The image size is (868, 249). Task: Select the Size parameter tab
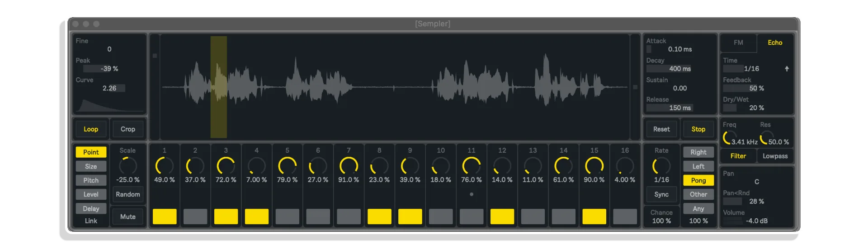(x=91, y=166)
